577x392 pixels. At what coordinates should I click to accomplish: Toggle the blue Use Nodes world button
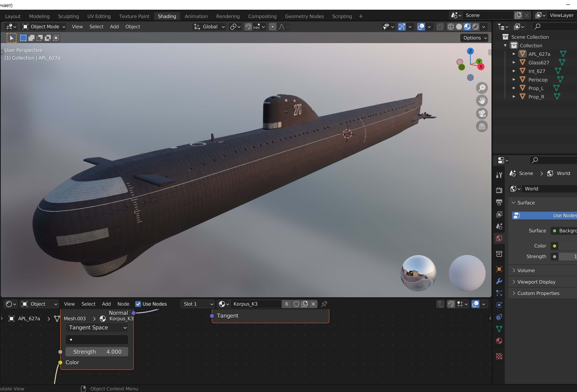click(x=544, y=215)
